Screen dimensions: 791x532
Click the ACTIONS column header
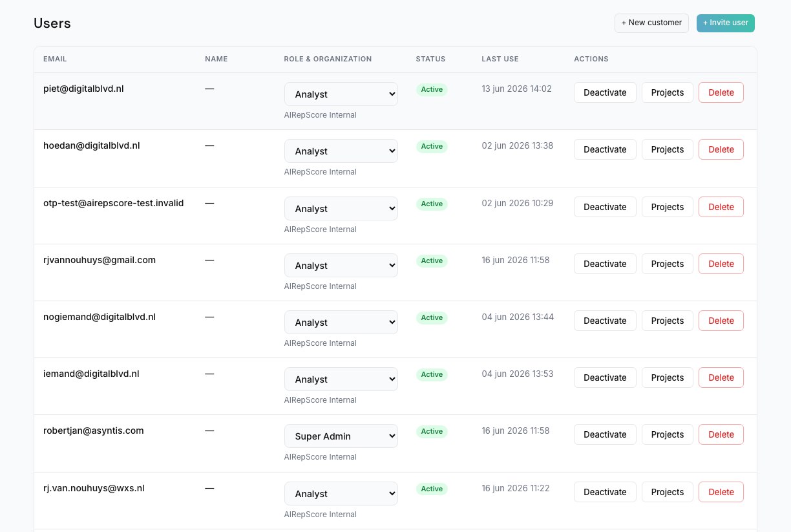591,59
